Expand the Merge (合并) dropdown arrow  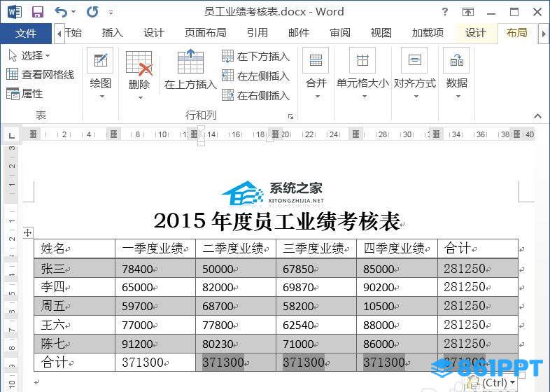317,97
